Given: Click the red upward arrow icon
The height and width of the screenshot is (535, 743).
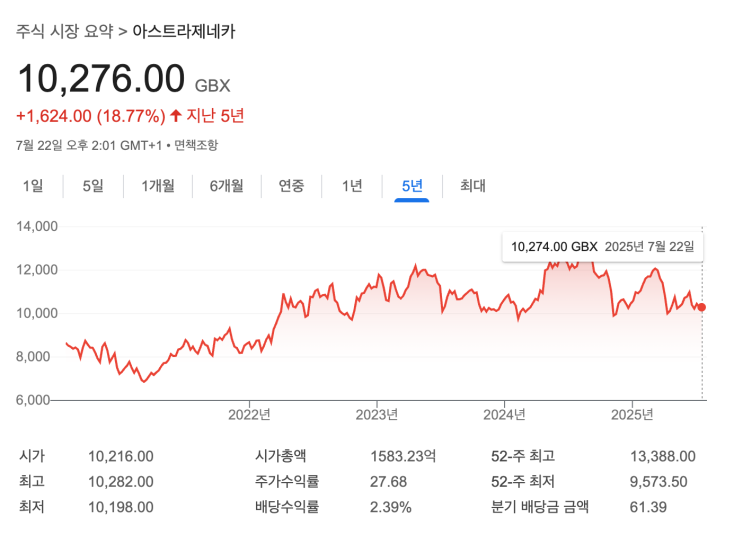Looking at the screenshot, I should [176, 115].
